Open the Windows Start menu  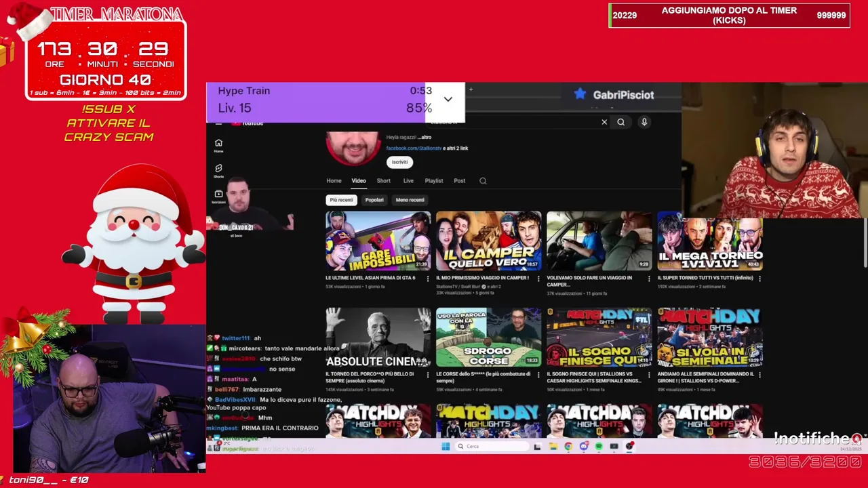click(446, 446)
